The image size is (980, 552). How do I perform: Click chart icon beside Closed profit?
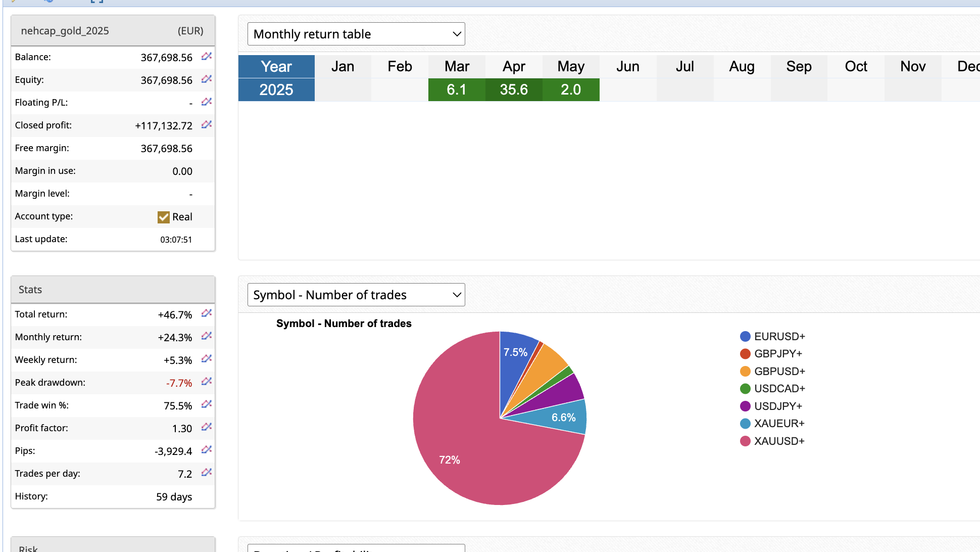[206, 125]
